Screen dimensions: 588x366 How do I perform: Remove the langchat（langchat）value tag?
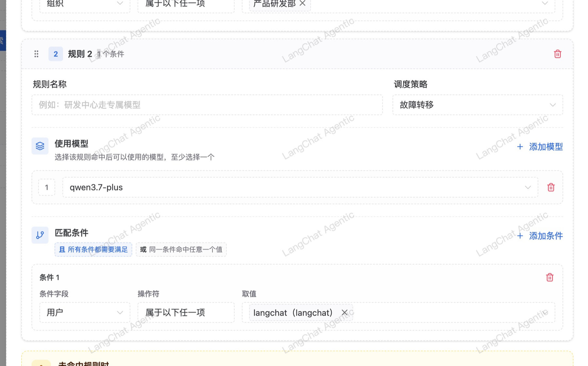click(344, 313)
